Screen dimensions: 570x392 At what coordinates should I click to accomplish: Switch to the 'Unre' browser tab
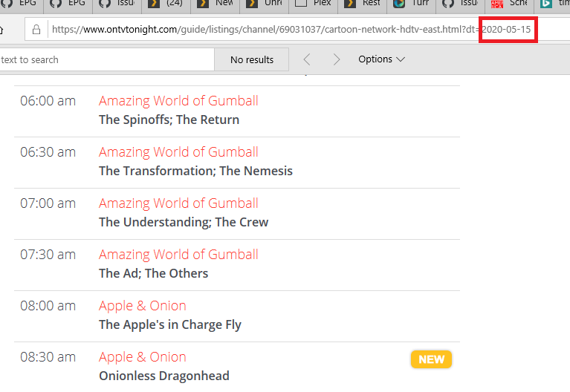pyautogui.click(x=264, y=4)
